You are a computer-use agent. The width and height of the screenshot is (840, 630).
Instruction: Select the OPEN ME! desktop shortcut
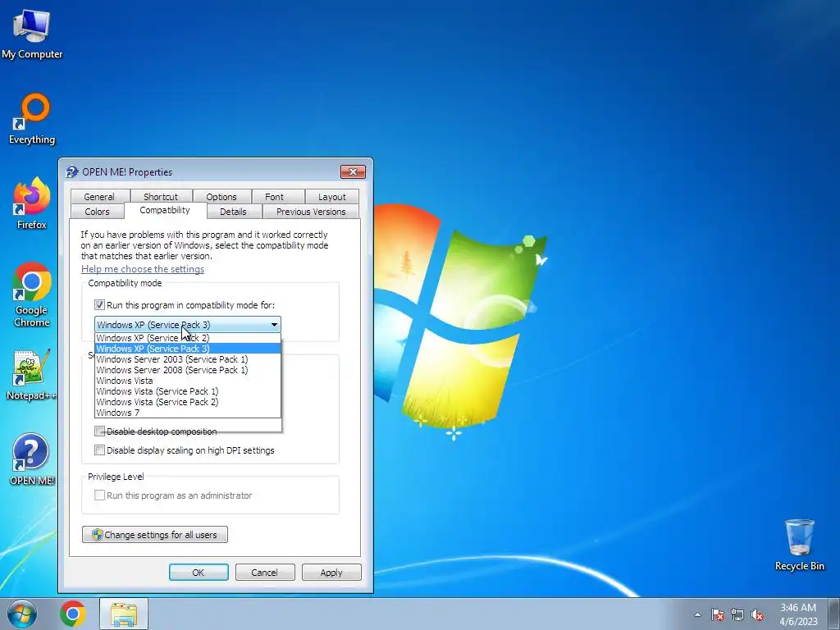[32, 459]
